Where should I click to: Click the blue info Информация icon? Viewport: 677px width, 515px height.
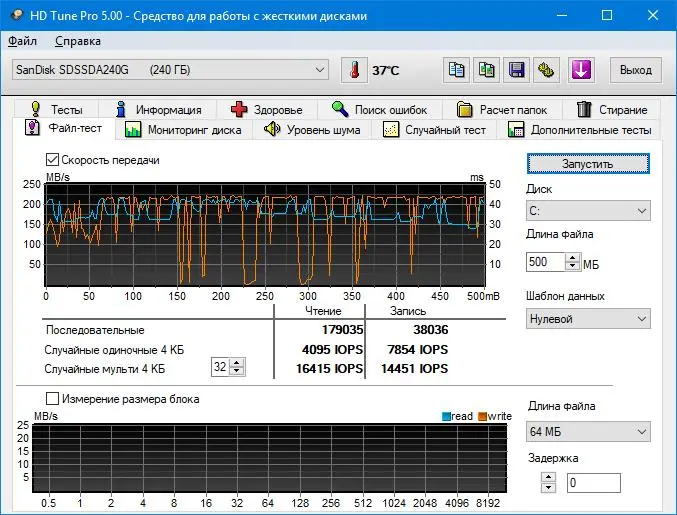[x=121, y=109]
